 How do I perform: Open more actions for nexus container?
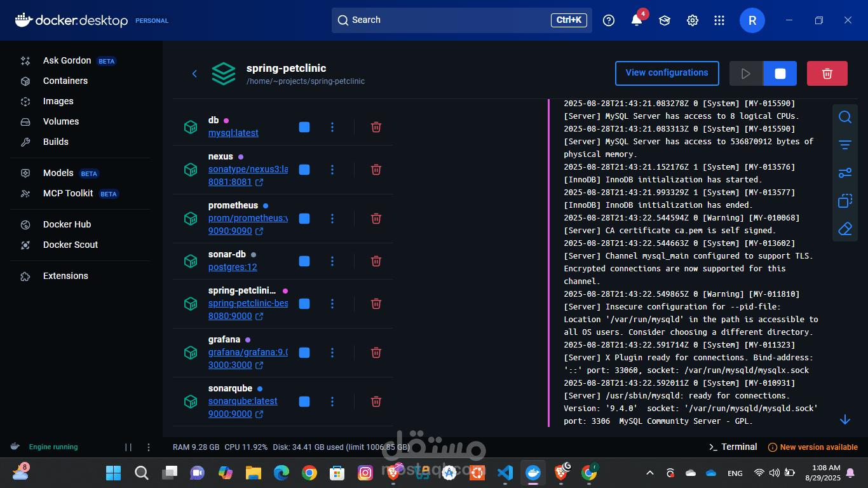point(332,170)
